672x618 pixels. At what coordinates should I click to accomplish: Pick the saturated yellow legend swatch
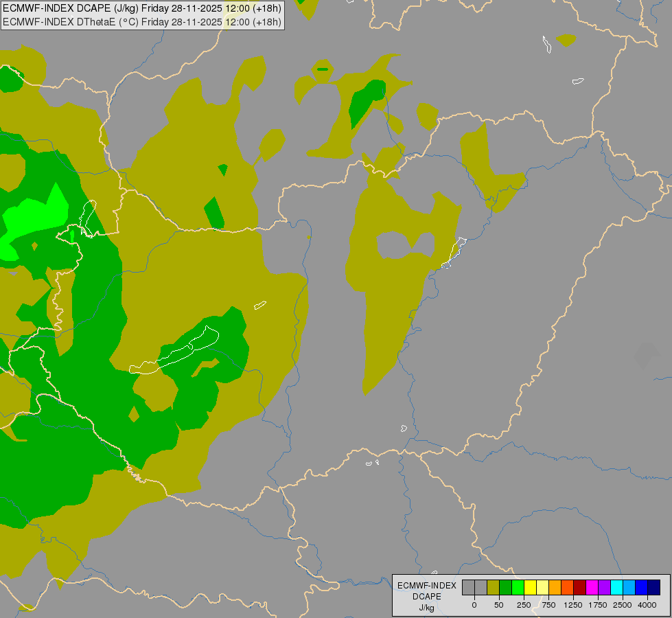[x=530, y=587]
